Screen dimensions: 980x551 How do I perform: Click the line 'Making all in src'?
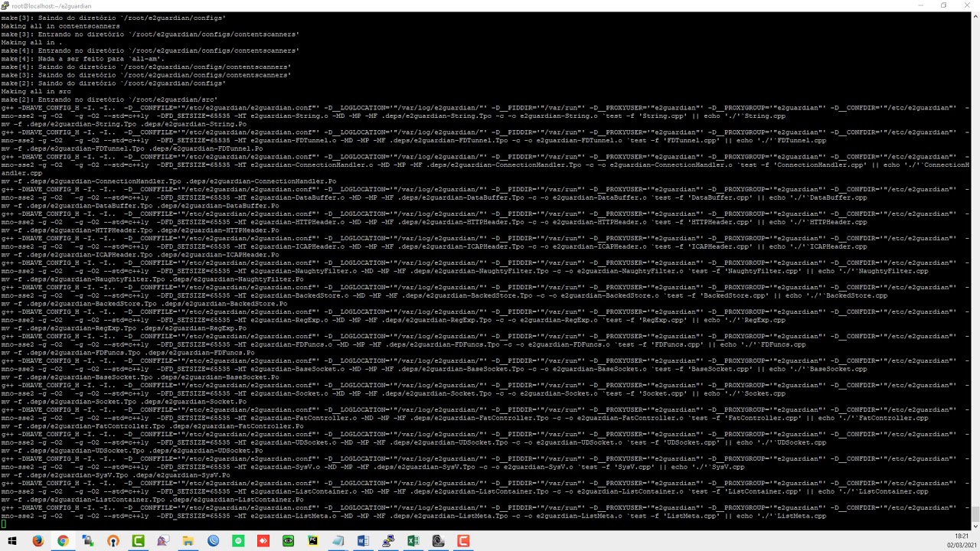click(36, 91)
